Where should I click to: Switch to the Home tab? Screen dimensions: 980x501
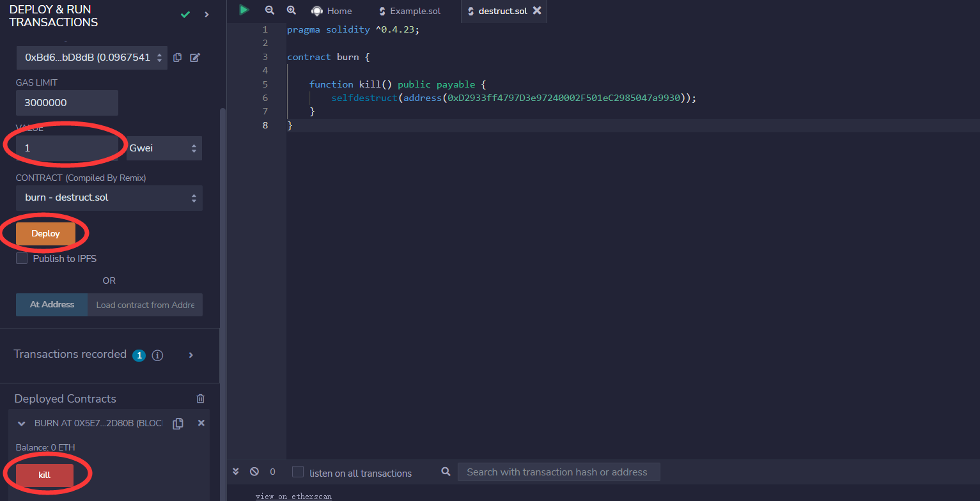(x=332, y=11)
